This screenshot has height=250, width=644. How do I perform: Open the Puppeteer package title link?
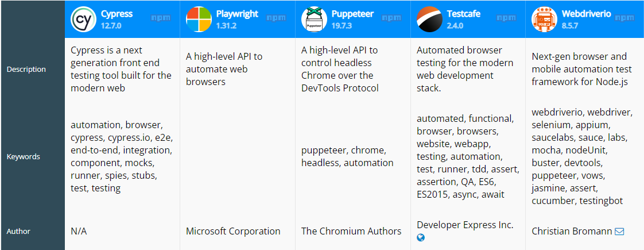click(352, 14)
